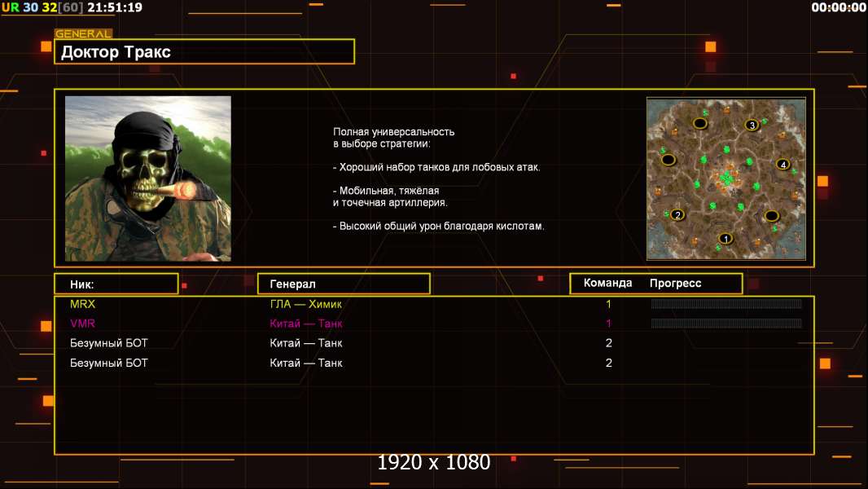
Task: Open MRX's "ГЛА — Химик" general entry
Action: point(305,304)
